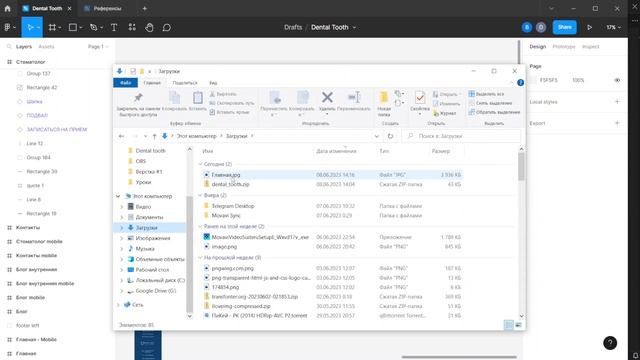Go to Figma home icon

tap(7, 8)
